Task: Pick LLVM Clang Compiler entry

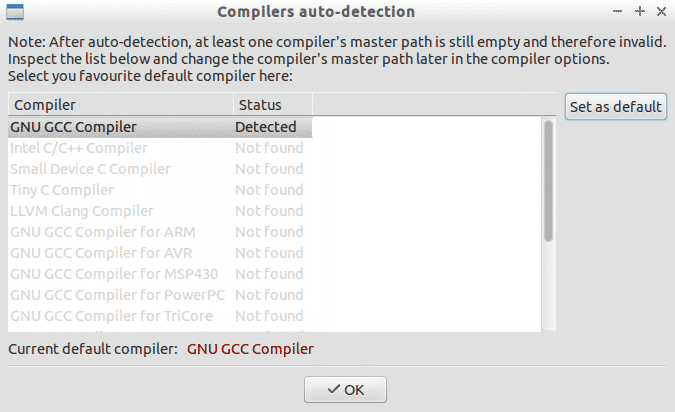Action: [x=82, y=211]
